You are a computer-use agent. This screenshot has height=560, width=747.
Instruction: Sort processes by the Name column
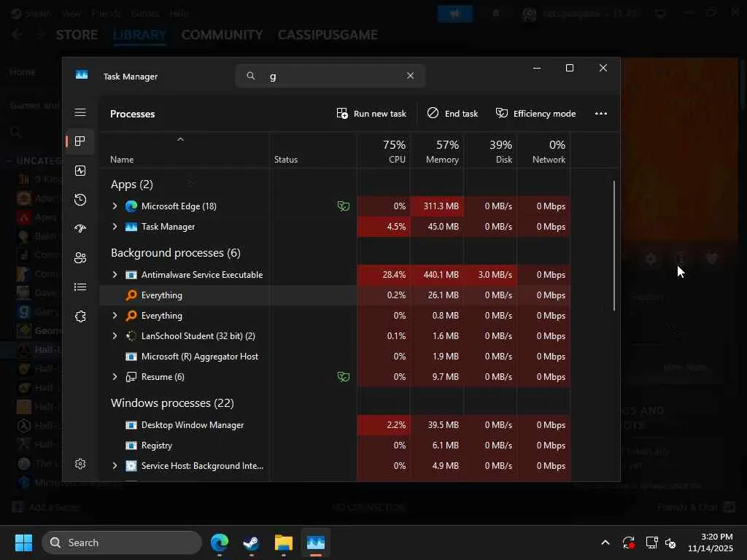coord(185,152)
